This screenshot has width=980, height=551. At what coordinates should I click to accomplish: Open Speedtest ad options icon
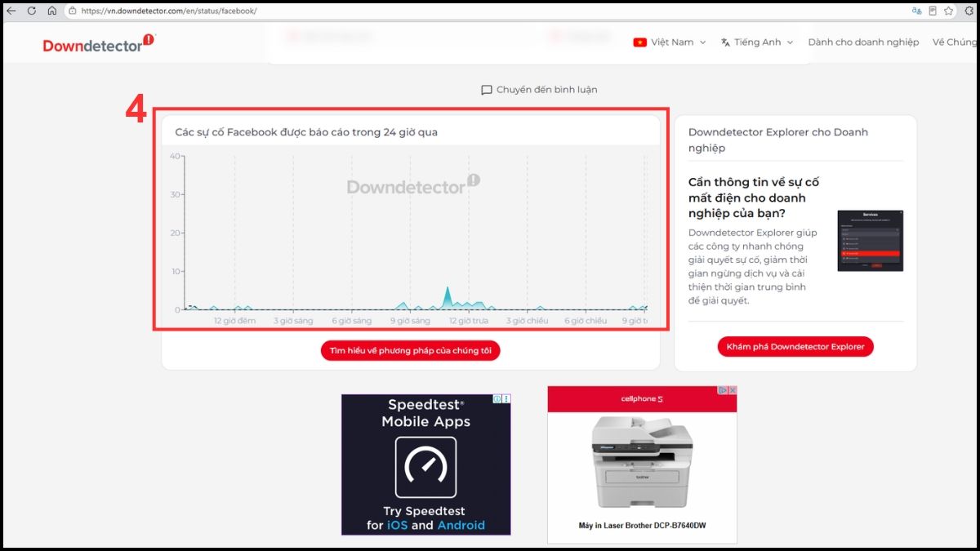tap(506, 399)
